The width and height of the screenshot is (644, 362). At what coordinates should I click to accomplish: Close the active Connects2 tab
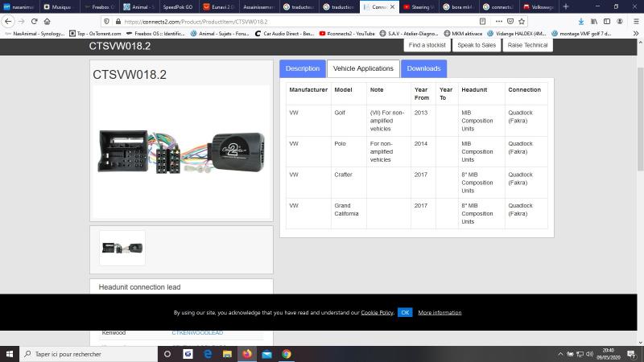pyautogui.click(x=392, y=7)
